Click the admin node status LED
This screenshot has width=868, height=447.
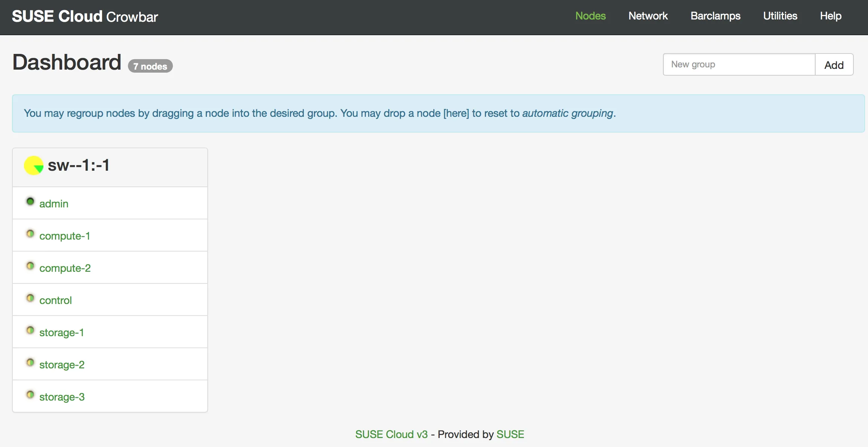(x=30, y=201)
